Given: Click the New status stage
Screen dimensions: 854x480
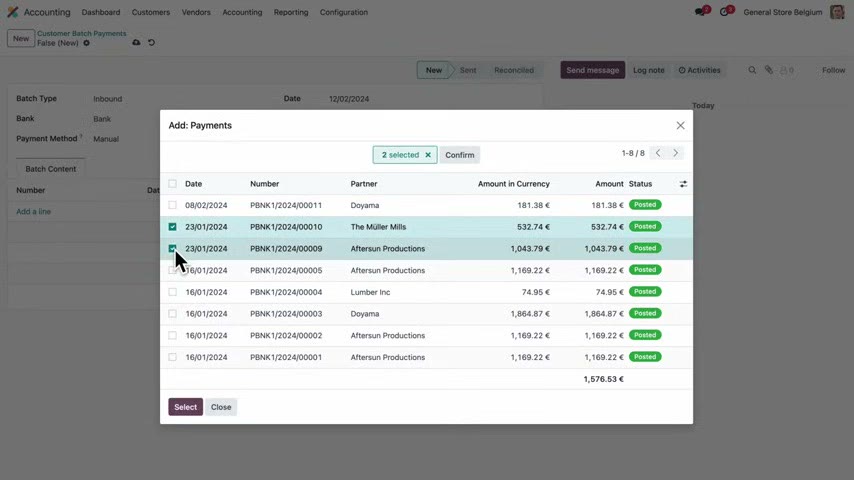Looking at the screenshot, I should tap(434, 70).
